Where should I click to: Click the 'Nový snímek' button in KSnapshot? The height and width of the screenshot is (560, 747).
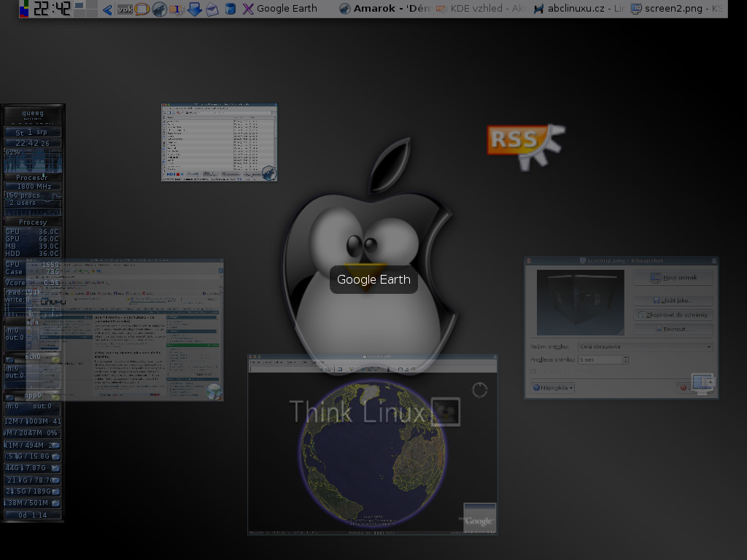point(673,278)
